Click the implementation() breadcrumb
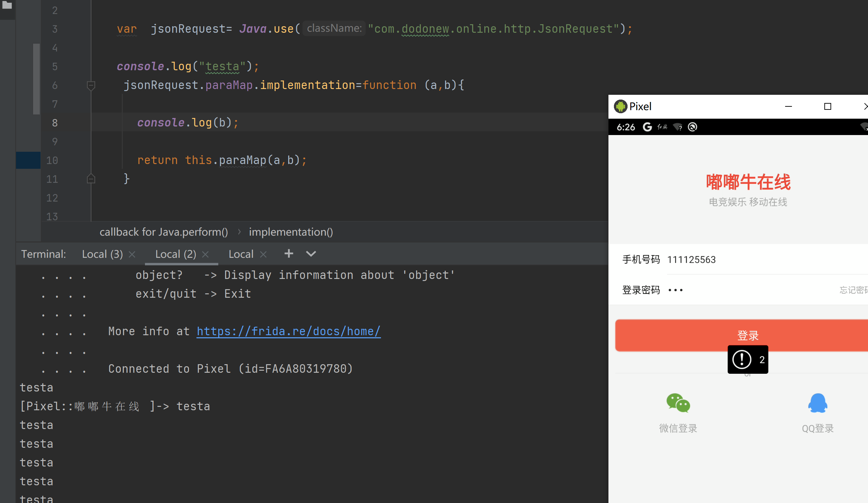The width and height of the screenshot is (868, 503). [x=291, y=232]
